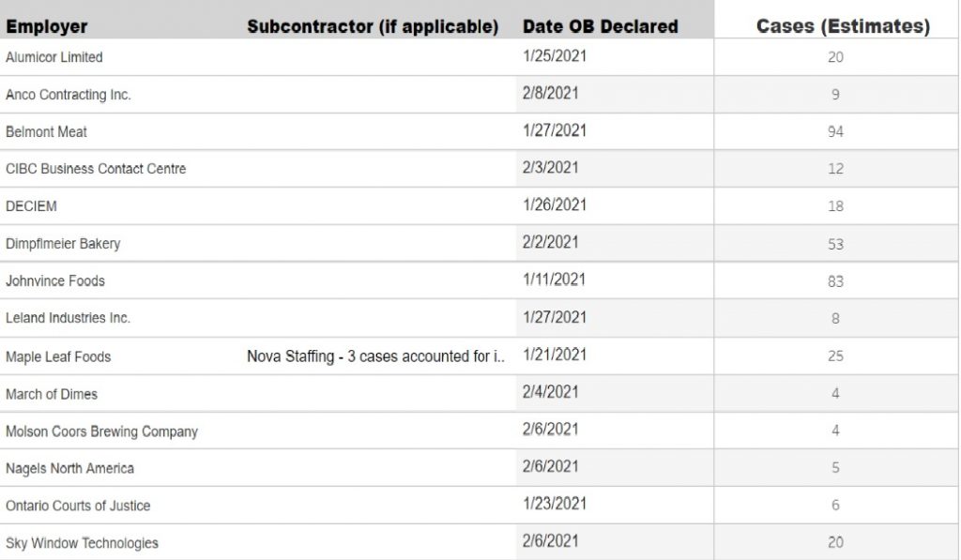Click the Employer column header
This screenshot has height=560, width=961.
[47, 26]
